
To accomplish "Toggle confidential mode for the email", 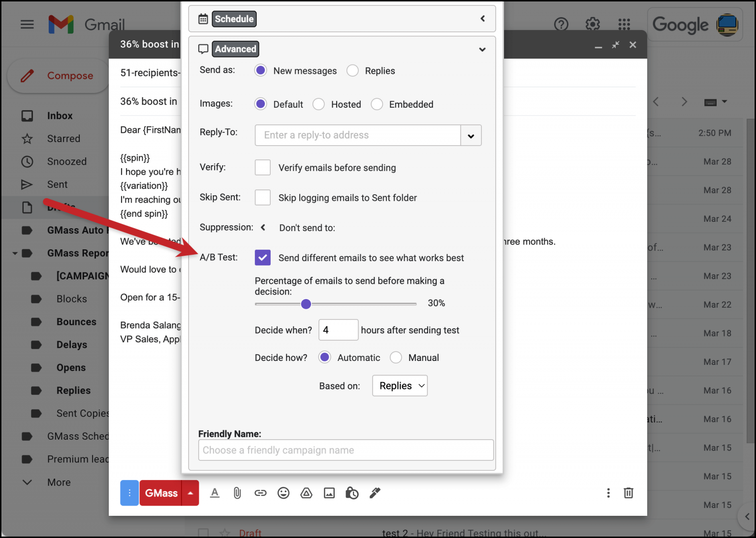I will [352, 493].
